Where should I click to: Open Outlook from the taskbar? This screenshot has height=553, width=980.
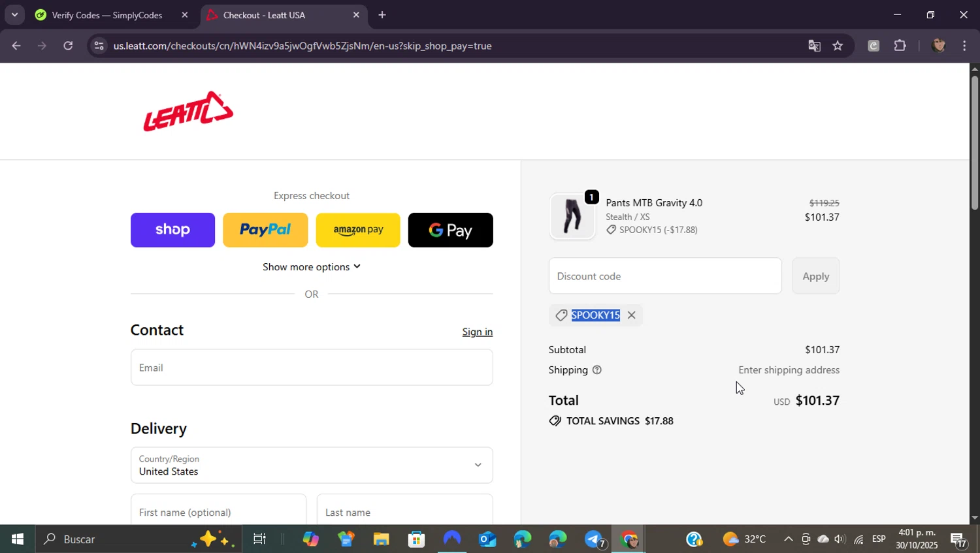coord(487,539)
